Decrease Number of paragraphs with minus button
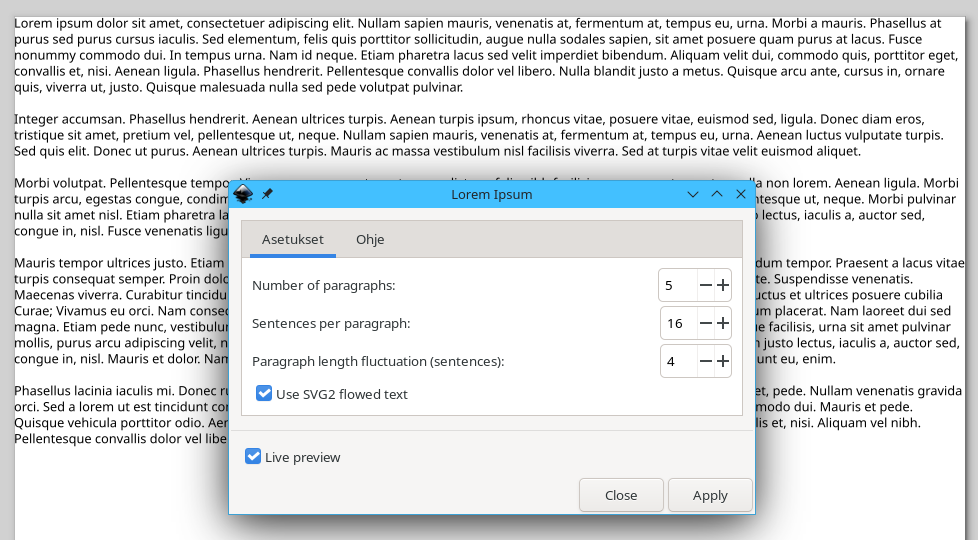Viewport: 978px width, 540px height. click(x=705, y=285)
